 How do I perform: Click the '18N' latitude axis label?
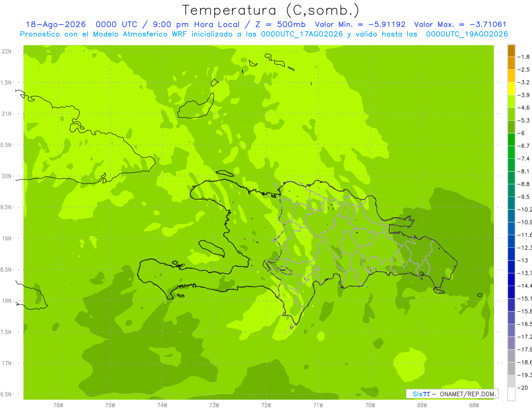6,301
